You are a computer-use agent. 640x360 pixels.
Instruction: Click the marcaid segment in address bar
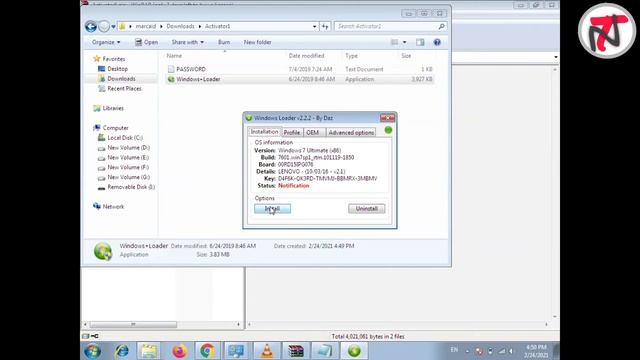pos(146,26)
